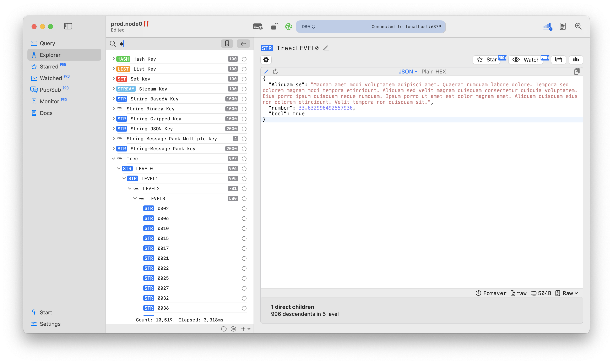Refresh the Hash Key row
The height and width of the screenshot is (364, 613).
pos(244,59)
